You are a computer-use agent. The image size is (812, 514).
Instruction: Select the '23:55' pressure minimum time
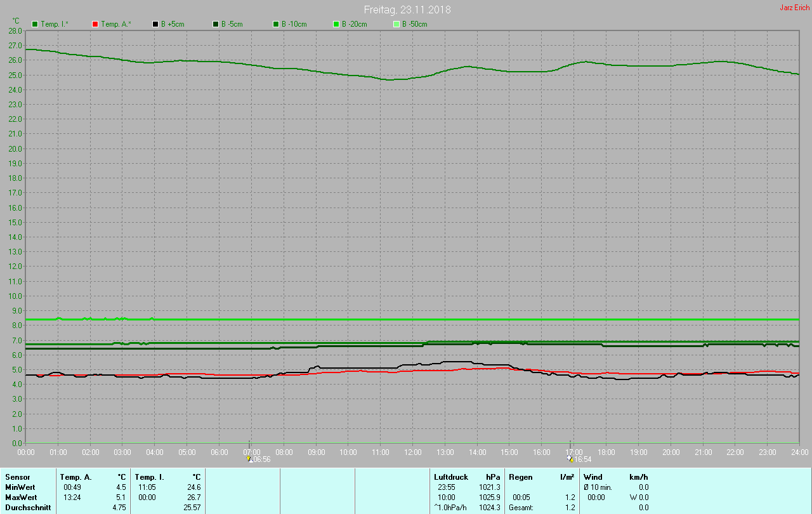(447, 487)
